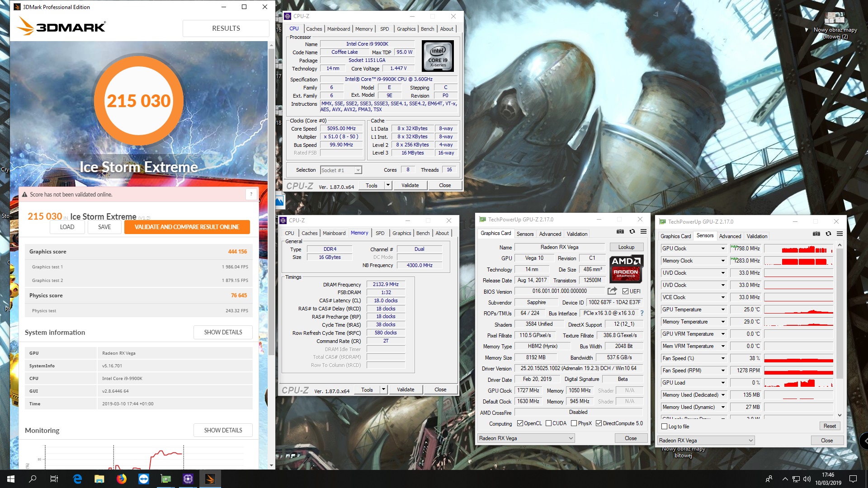Launch Firefox from taskbar
This screenshot has height=488, width=868.
(x=122, y=479)
